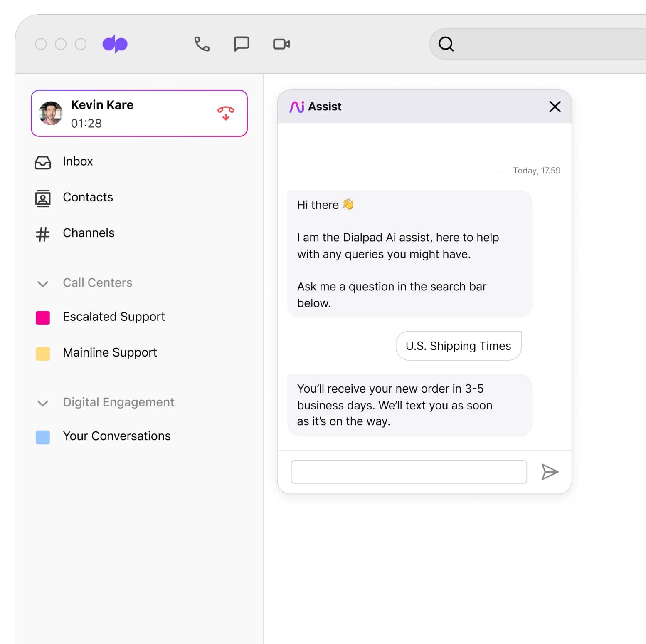Open Mainline Support call center
646x644 pixels.
(110, 352)
